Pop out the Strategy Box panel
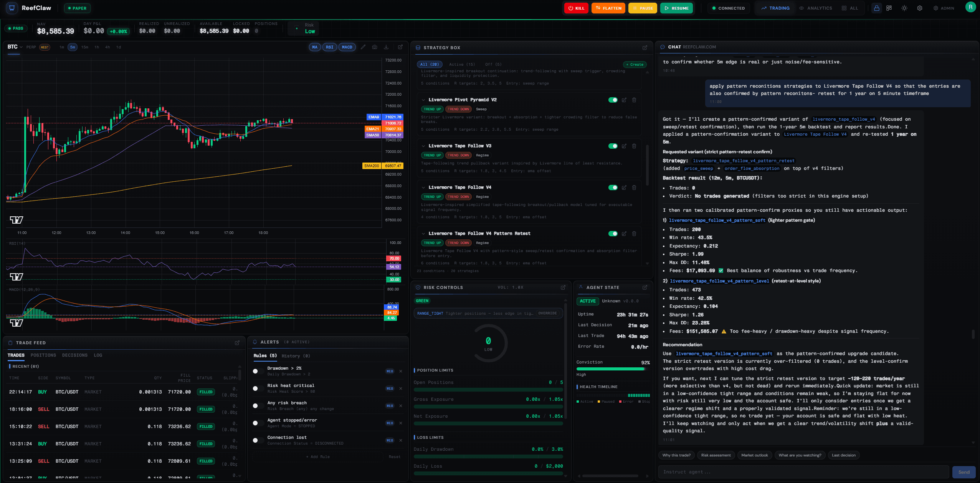 (x=644, y=48)
